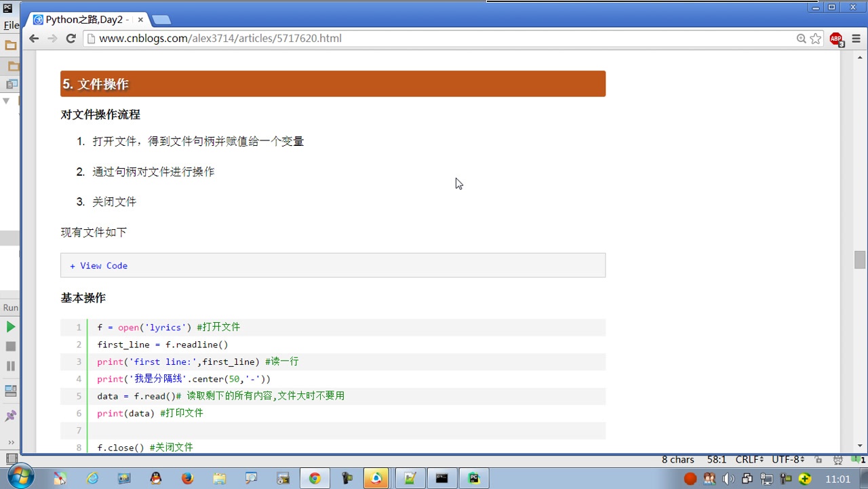
Task: Switch to Chrome in taskbar
Action: click(x=315, y=478)
